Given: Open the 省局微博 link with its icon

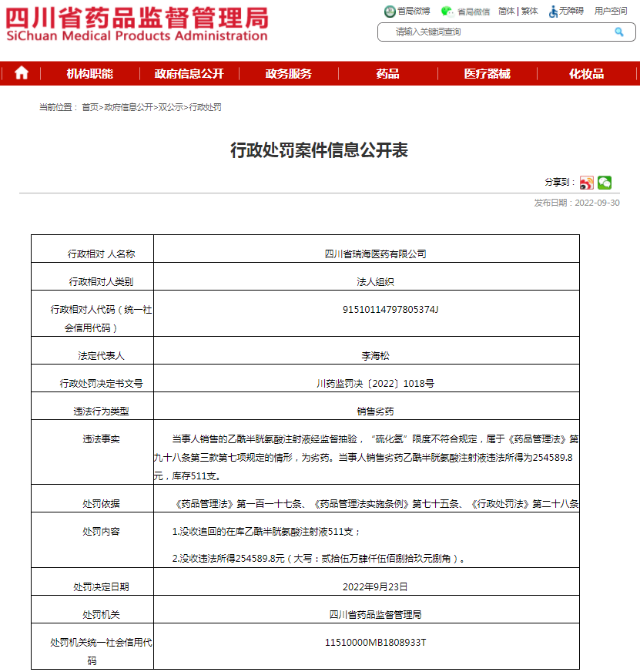Looking at the screenshot, I should coord(407,11).
